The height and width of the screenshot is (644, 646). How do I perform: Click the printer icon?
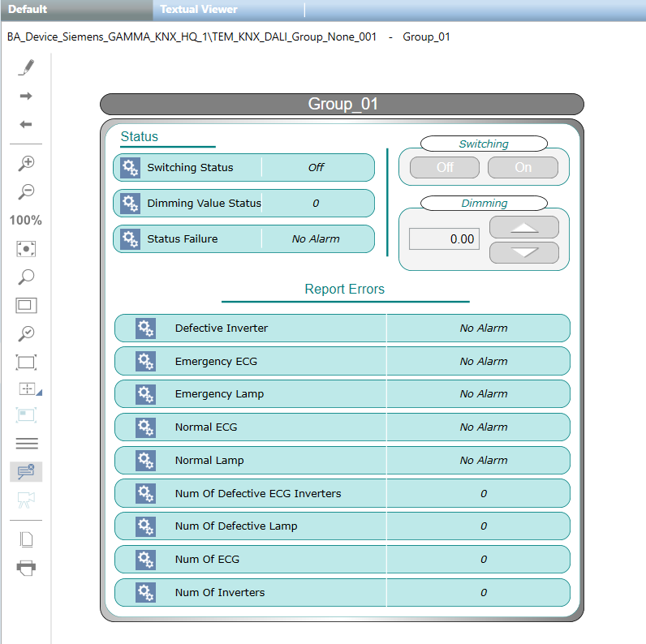tap(27, 567)
